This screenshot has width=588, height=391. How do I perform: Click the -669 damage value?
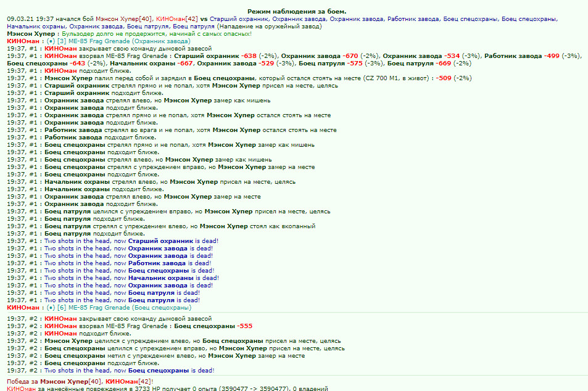click(443, 64)
